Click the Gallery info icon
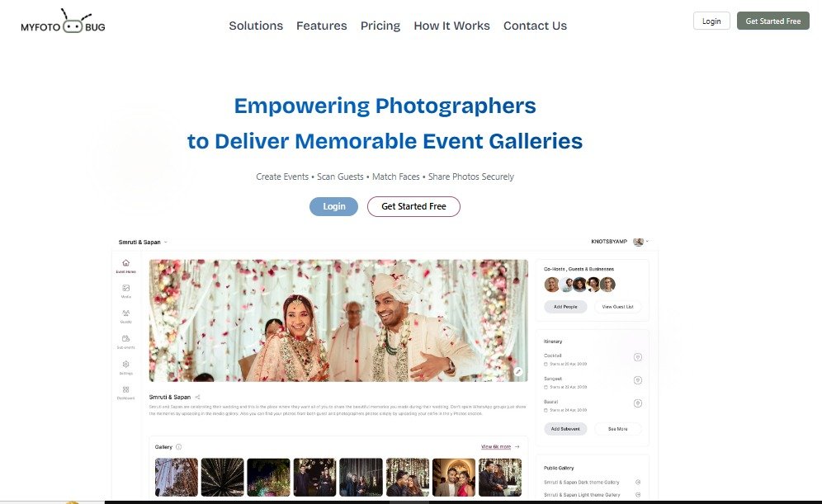Image resolution: width=822 pixels, height=504 pixels. point(179,447)
